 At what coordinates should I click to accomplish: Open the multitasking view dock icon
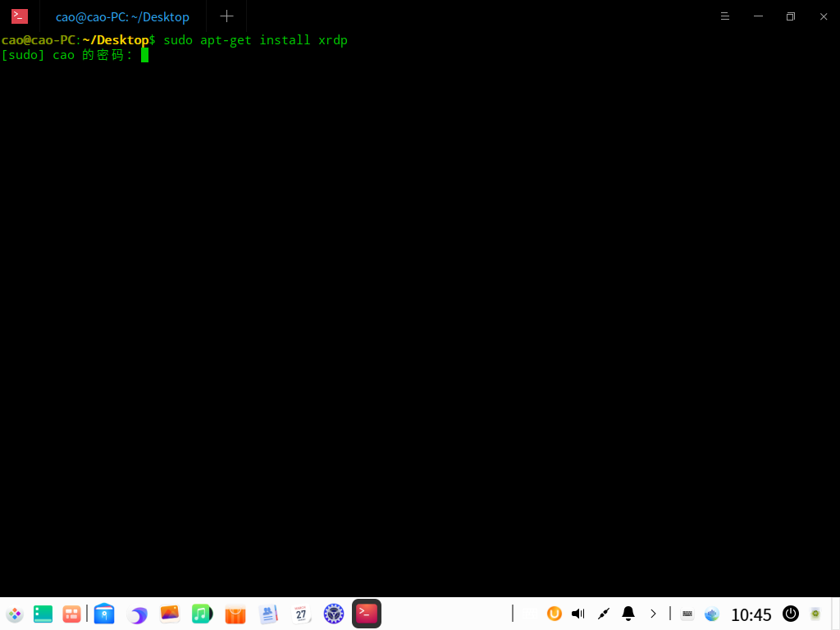[72, 614]
